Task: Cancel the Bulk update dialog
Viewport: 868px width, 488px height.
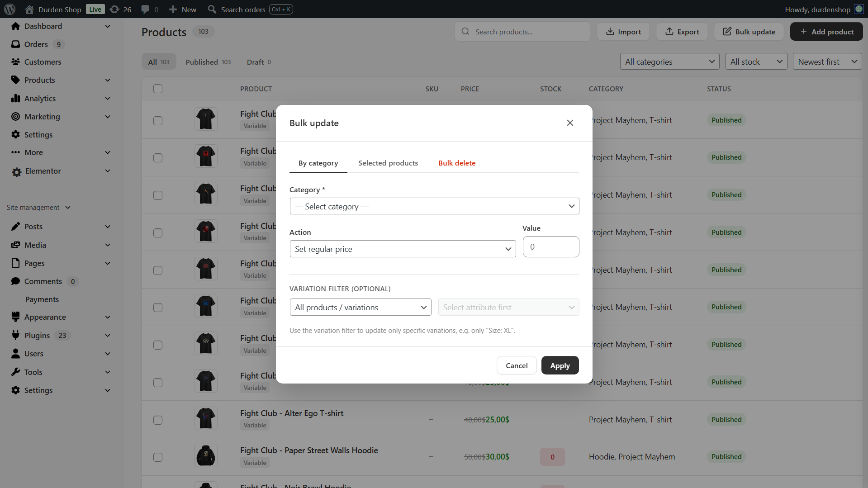Action: [516, 365]
